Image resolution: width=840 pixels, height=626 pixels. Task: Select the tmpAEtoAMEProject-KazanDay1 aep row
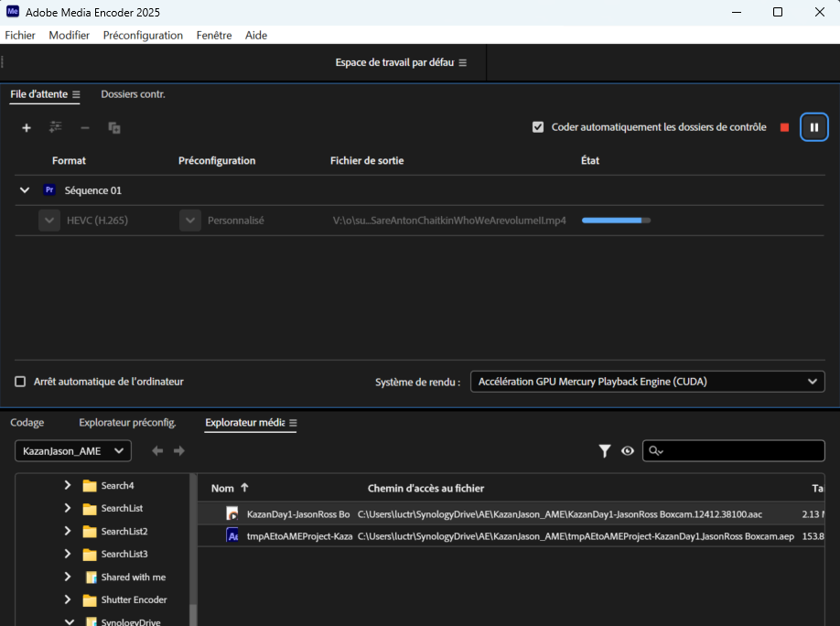pyautogui.click(x=512, y=536)
